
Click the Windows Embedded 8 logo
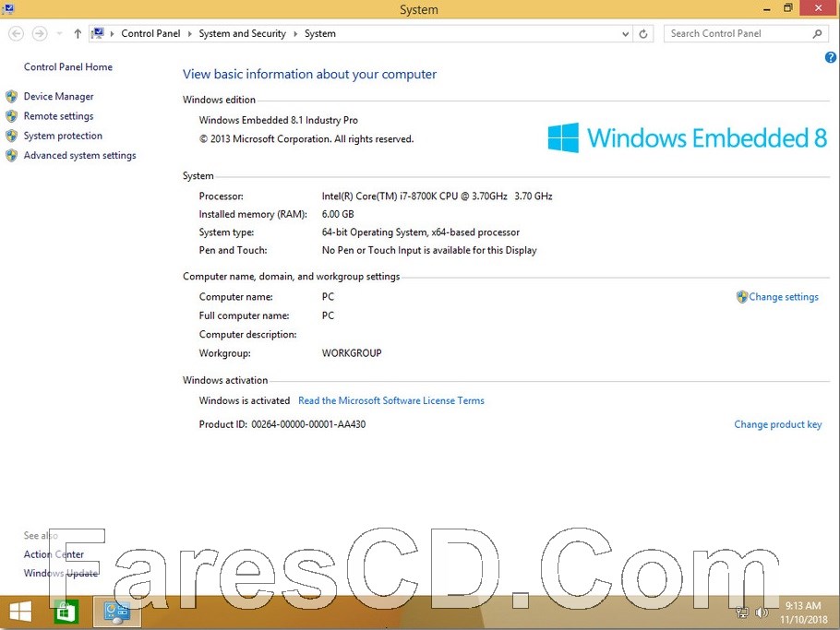[x=688, y=138]
